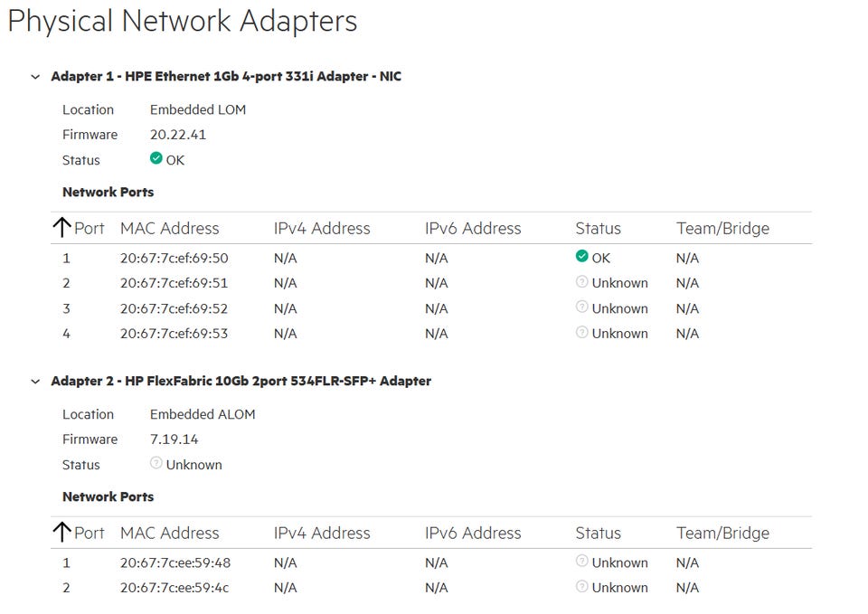Collapse the Adapter 1 section chevron
868x614 pixels.
point(35,77)
